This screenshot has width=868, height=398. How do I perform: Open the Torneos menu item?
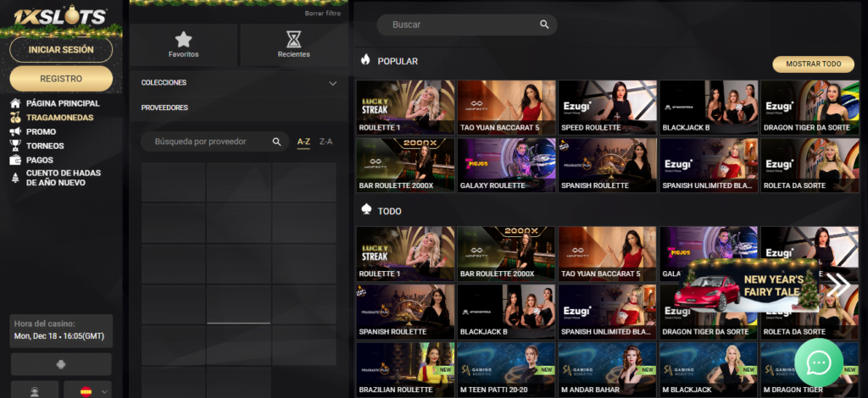pos(45,146)
